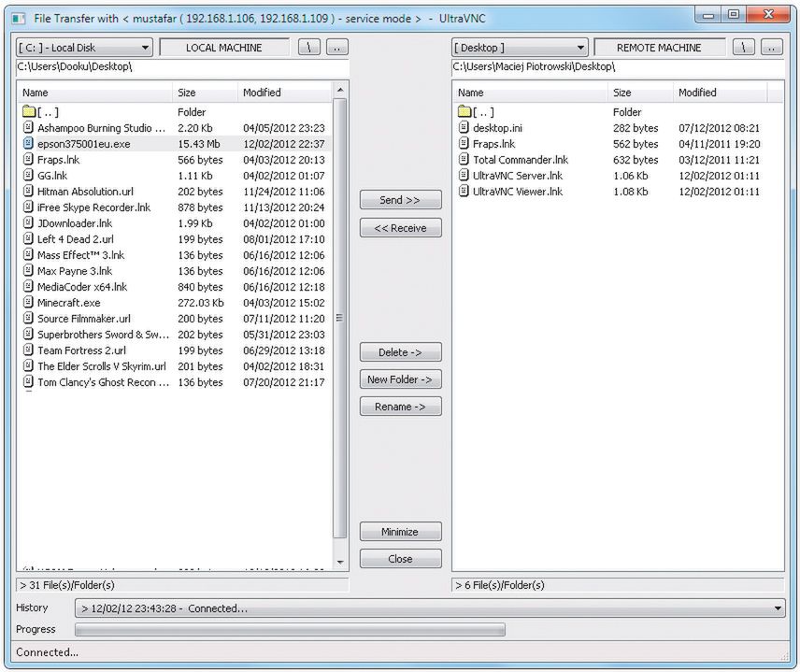The image size is (800, 672).
Task: Select the Minecraft.exe file name
Action: (x=69, y=303)
